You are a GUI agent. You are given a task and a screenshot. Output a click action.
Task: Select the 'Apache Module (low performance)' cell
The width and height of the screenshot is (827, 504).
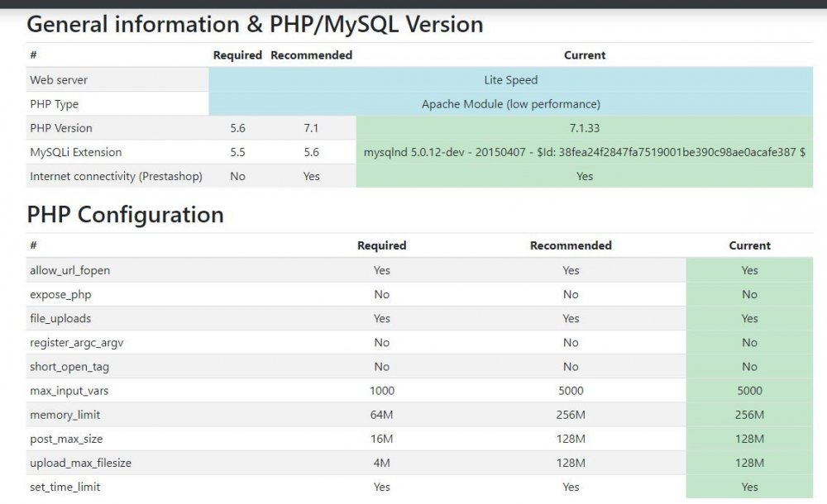[x=510, y=104]
